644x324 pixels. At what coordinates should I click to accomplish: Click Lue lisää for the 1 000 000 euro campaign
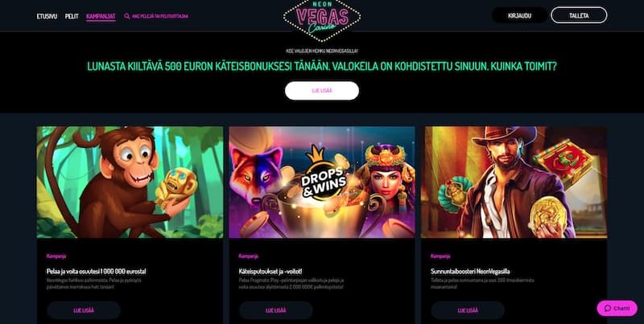pyautogui.click(x=84, y=310)
